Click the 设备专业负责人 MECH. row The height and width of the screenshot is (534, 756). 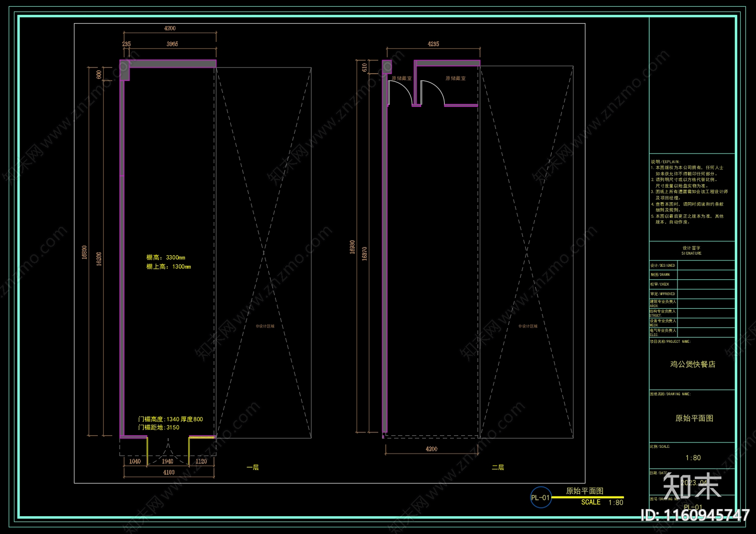(663, 323)
